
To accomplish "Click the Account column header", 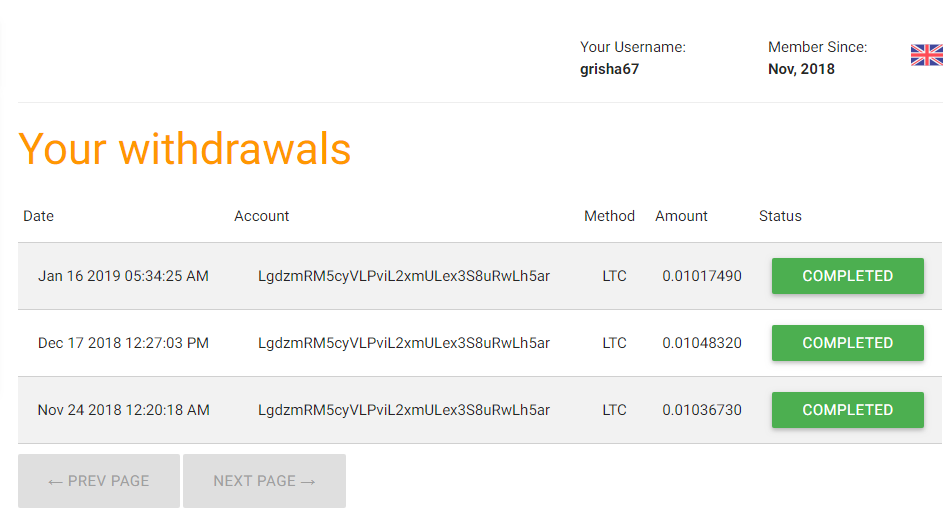I will point(262,216).
